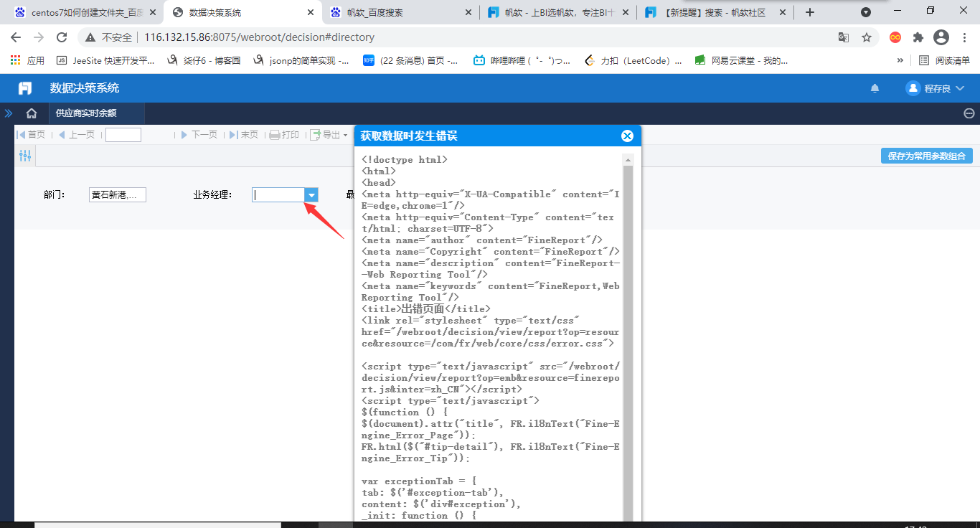Open the (22 条消息) 首页 bookmark

(411, 61)
